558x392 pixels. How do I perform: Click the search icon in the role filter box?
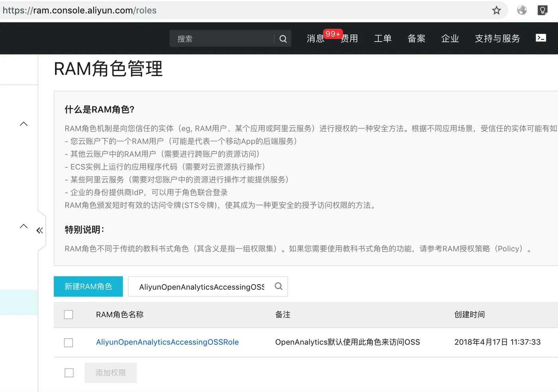point(279,286)
